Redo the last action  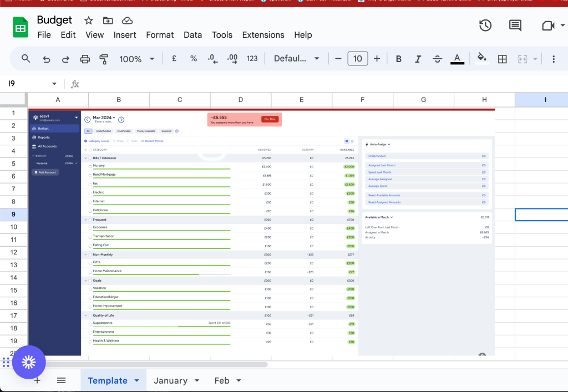click(x=65, y=59)
